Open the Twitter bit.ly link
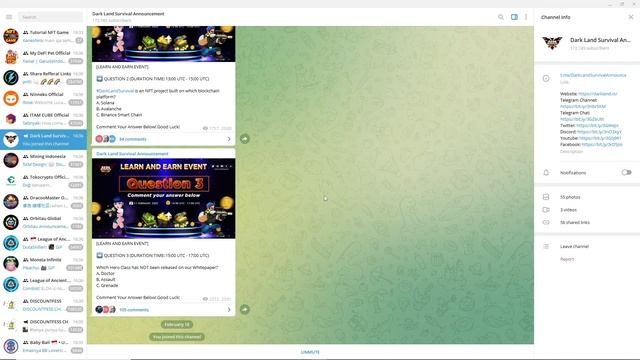The width and height of the screenshot is (640, 360). coord(598,125)
